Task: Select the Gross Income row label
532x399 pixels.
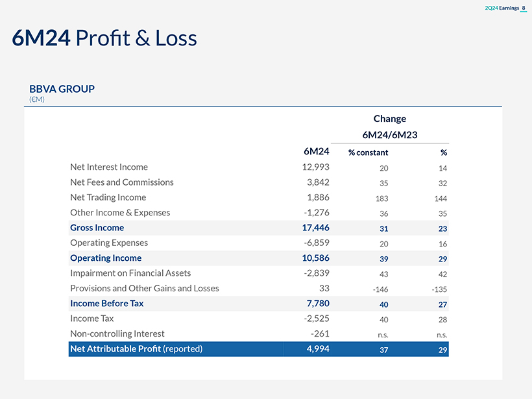Action: [x=97, y=228]
